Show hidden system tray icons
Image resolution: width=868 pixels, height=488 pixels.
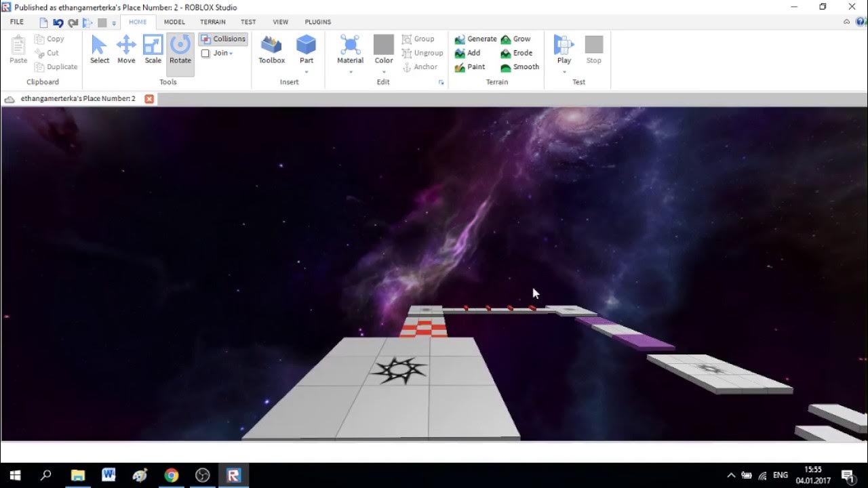pos(731,475)
